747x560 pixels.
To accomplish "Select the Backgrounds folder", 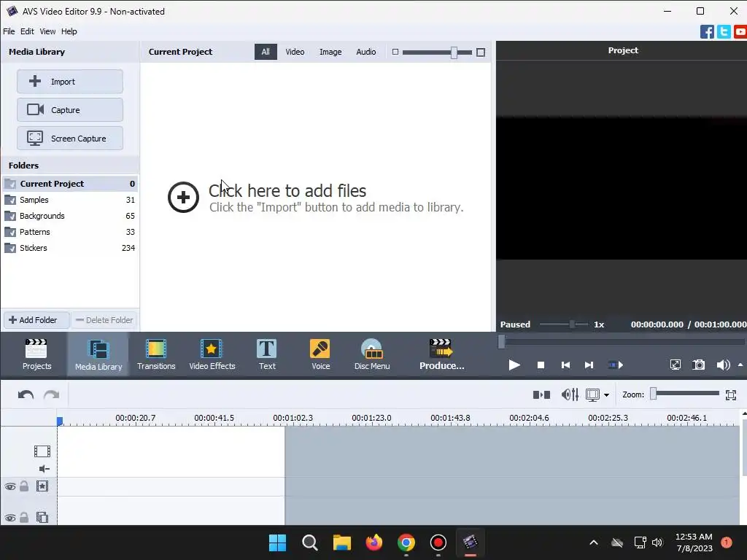I will point(70,216).
